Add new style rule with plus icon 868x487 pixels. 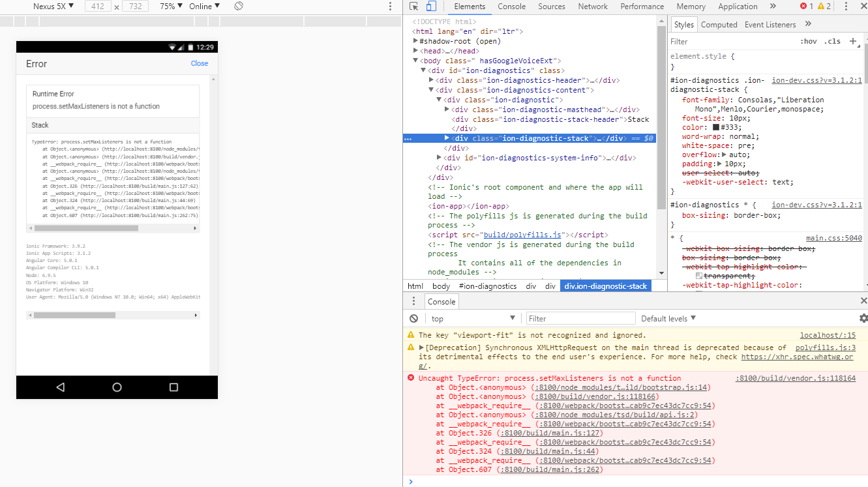point(852,41)
